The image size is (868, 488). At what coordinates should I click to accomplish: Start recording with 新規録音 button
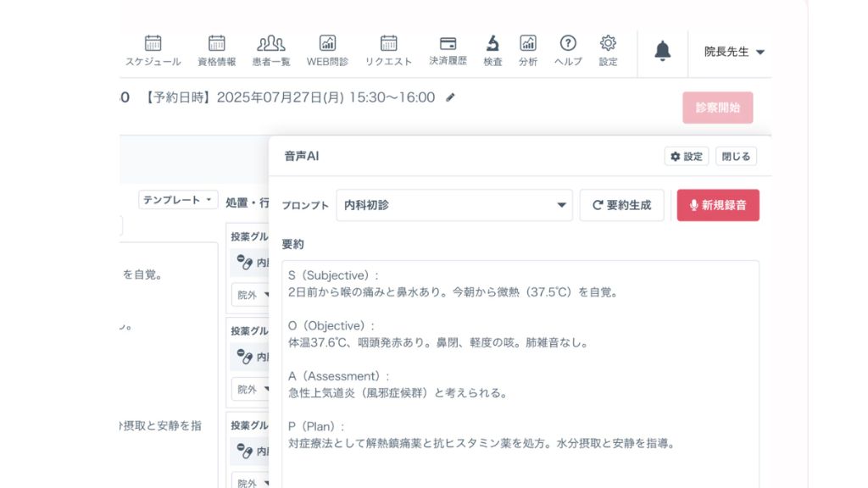(718, 205)
